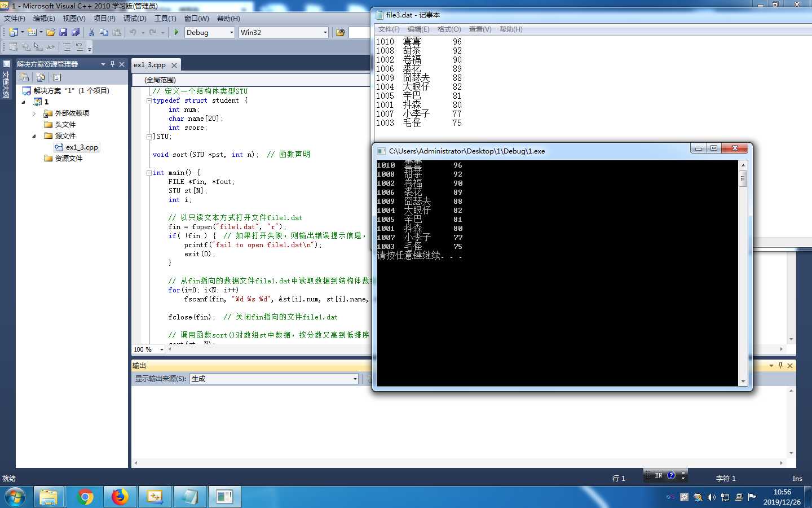Click the Paste toolbar icon
This screenshot has width=812, height=508.
point(117,33)
